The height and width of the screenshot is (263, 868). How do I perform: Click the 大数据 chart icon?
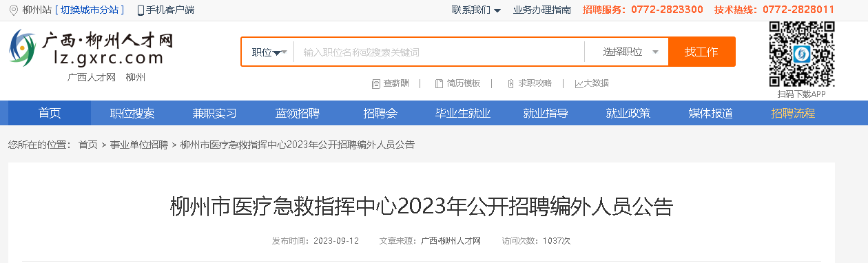579,83
